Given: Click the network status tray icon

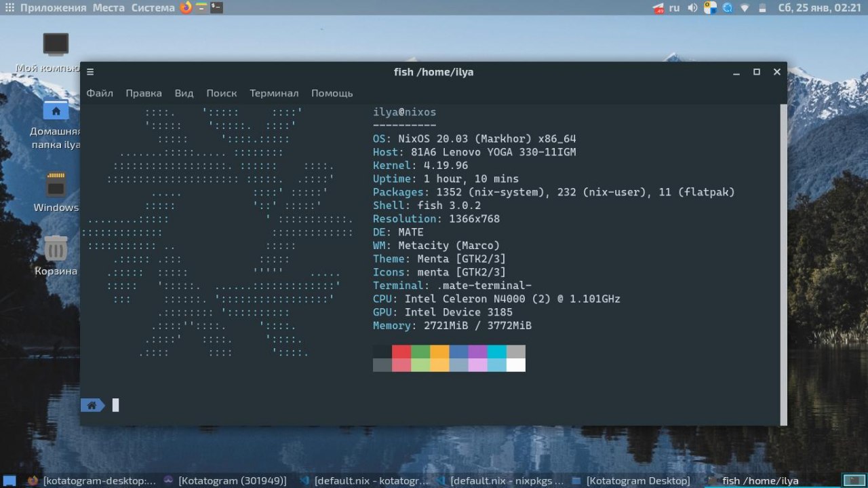Looking at the screenshot, I should (745, 8).
